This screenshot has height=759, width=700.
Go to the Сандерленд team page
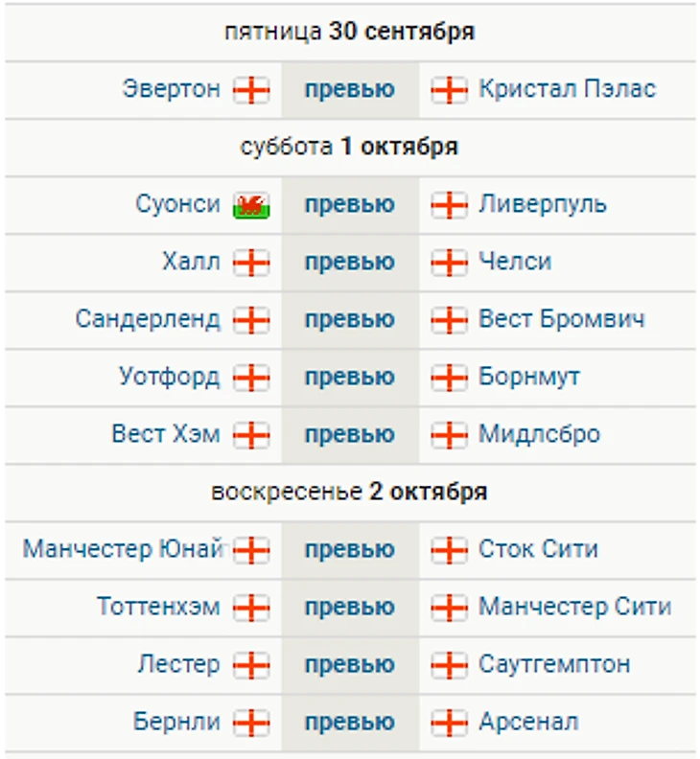click(148, 319)
